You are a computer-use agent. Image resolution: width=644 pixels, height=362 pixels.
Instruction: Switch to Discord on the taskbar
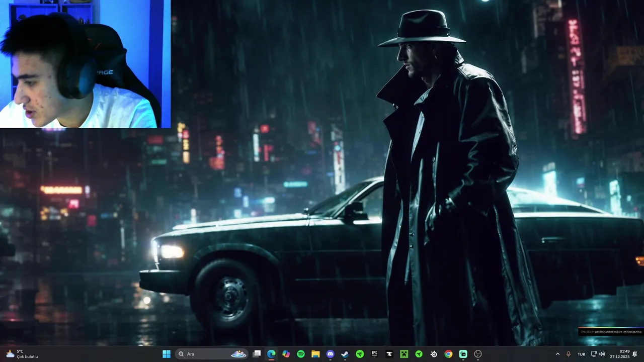tap(330, 354)
